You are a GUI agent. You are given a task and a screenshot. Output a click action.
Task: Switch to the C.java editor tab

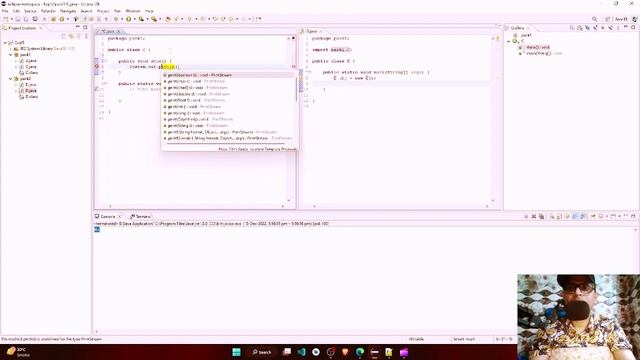pyautogui.click(x=109, y=31)
